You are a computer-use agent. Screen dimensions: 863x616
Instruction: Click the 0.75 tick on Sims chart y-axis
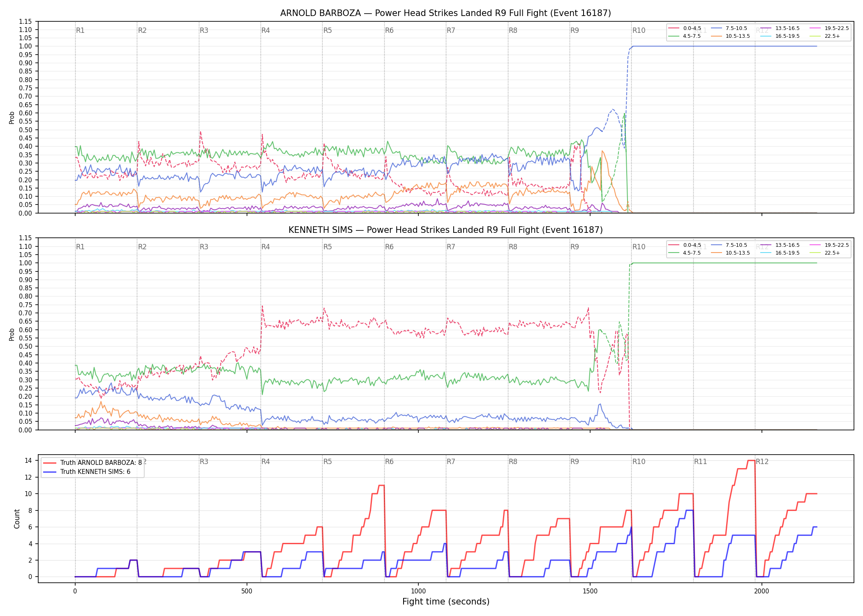[x=25, y=305]
